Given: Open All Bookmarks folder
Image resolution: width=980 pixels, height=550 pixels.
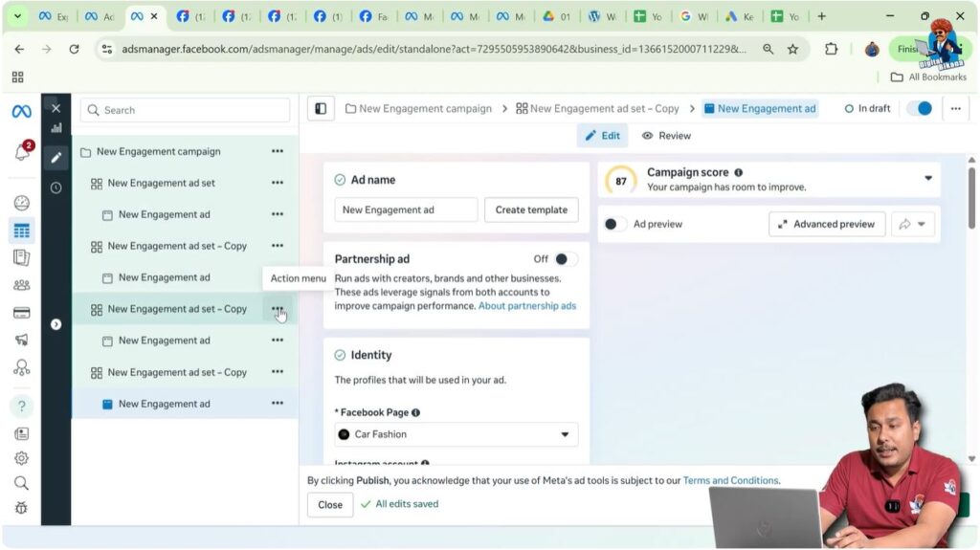Looking at the screenshot, I should [928, 77].
